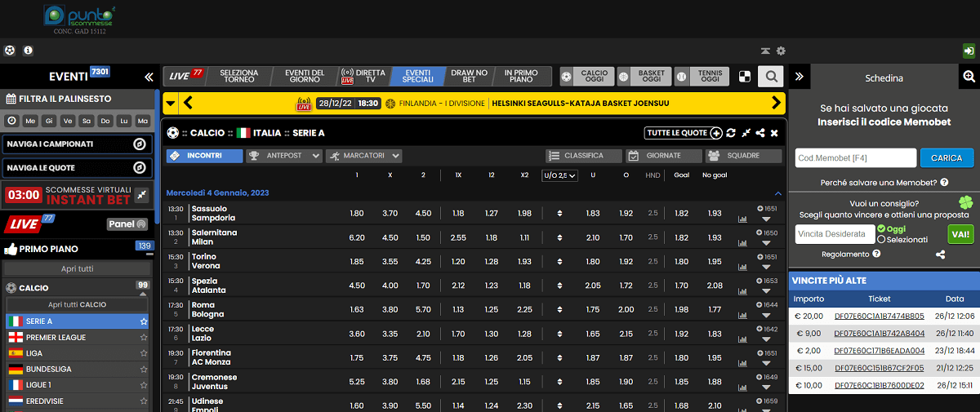
Task: Open In Primo Piano tab
Action: click(x=520, y=77)
